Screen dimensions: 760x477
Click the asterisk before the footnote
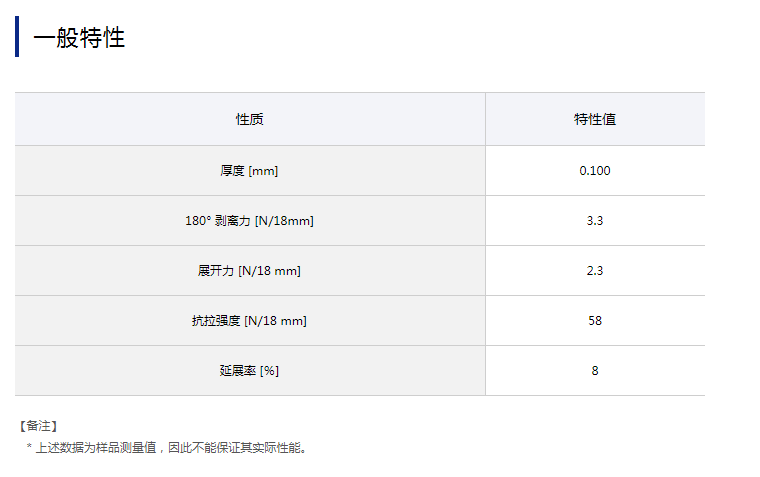[29, 448]
